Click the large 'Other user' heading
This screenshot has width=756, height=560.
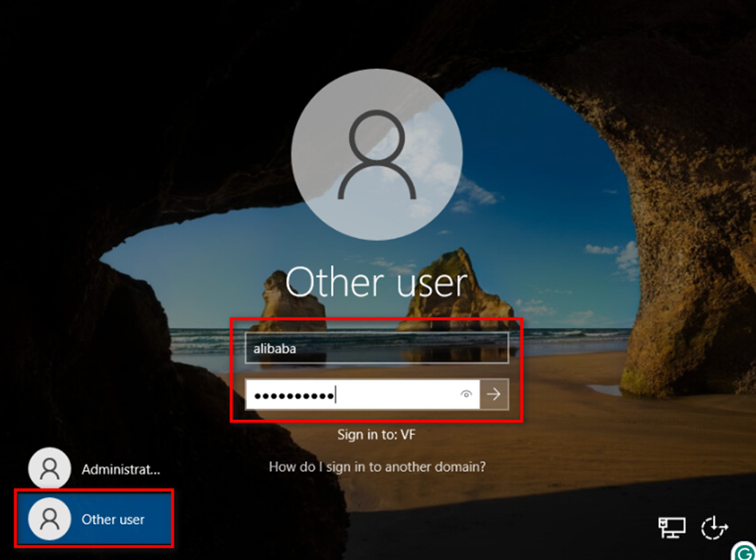click(376, 282)
